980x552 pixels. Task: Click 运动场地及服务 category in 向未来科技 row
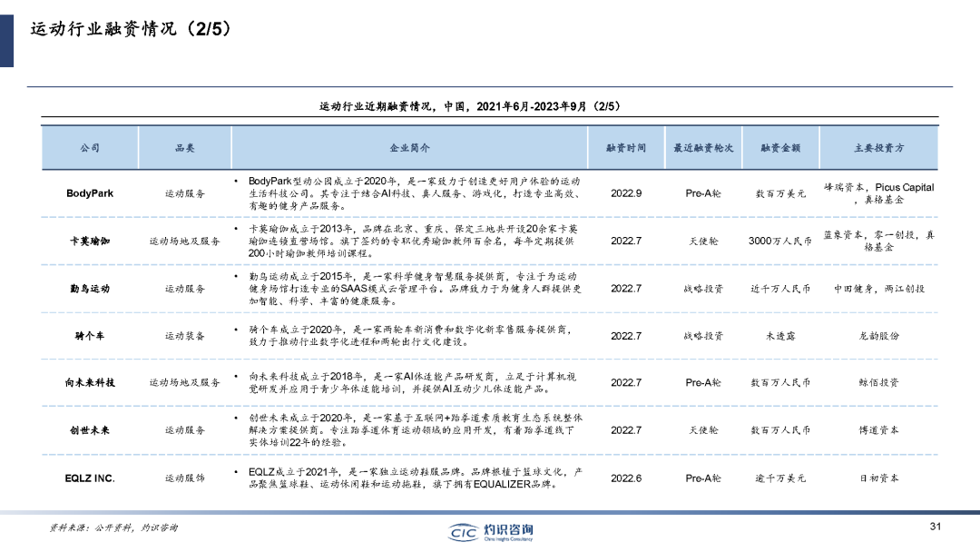pos(184,382)
